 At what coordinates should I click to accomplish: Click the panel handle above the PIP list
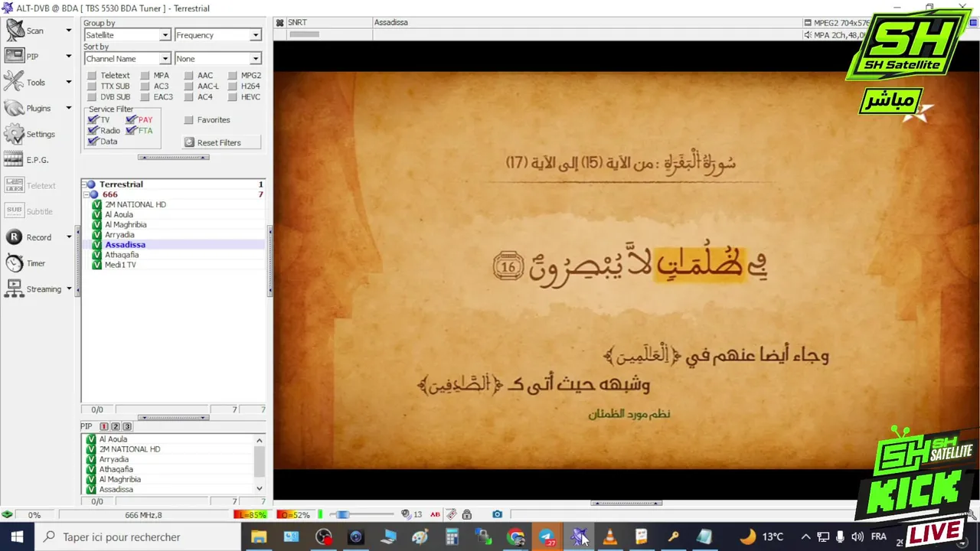coord(173,418)
